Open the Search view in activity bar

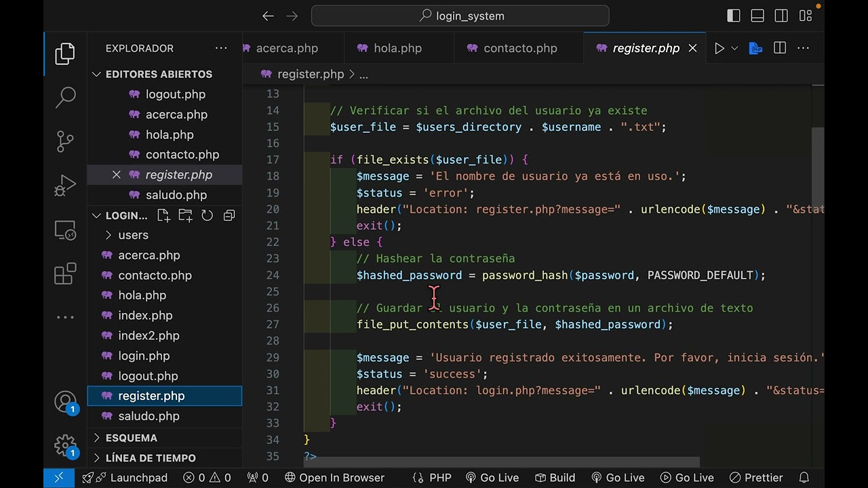pos(65,97)
